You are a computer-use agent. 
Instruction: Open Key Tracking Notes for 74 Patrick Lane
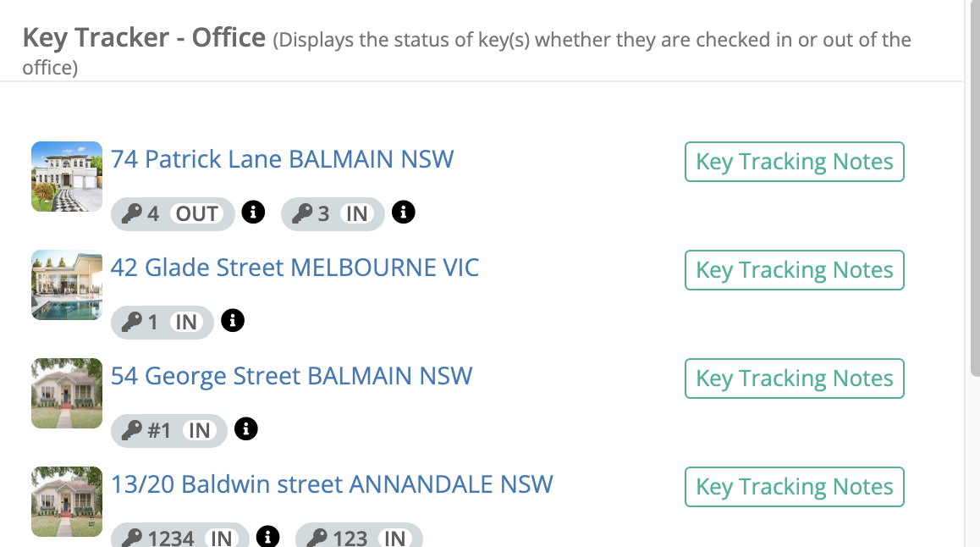pos(795,162)
